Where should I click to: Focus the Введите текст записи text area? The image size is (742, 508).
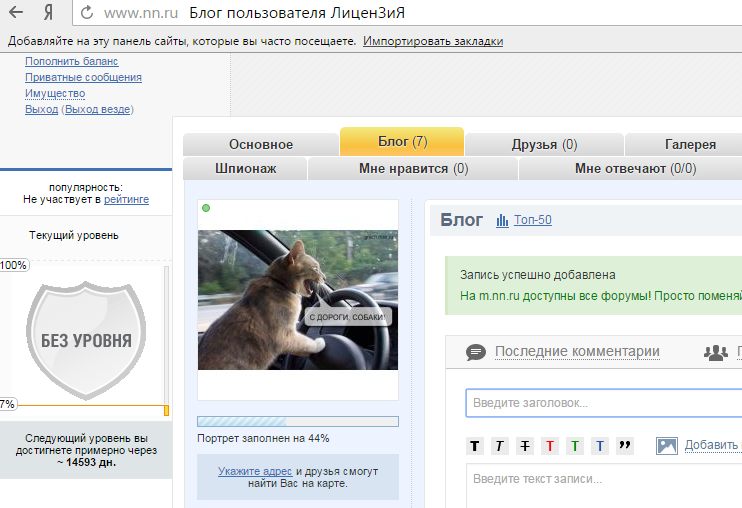604,486
